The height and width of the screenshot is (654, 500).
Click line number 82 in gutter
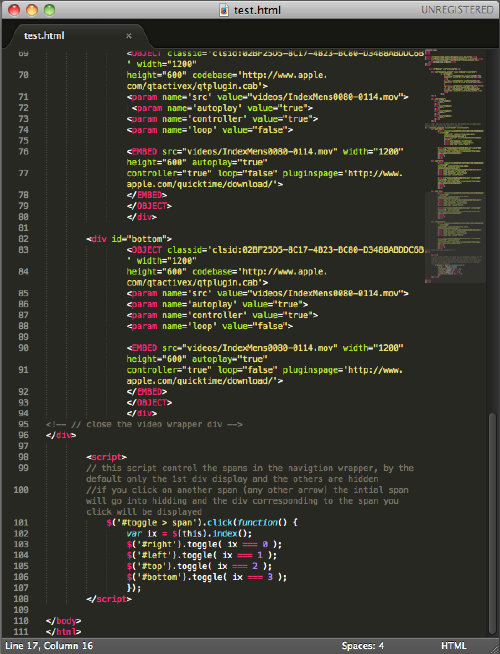click(x=23, y=239)
